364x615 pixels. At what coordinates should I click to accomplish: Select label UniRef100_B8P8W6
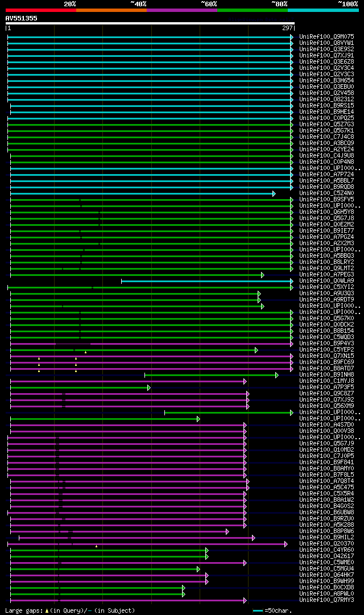(326, 531)
